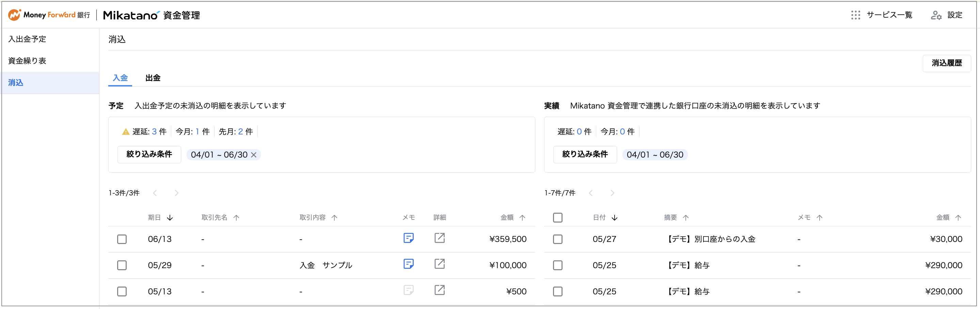Open 絞り込み条件 for 予定 panel
The width and height of the screenshot is (980, 309).
pos(149,154)
